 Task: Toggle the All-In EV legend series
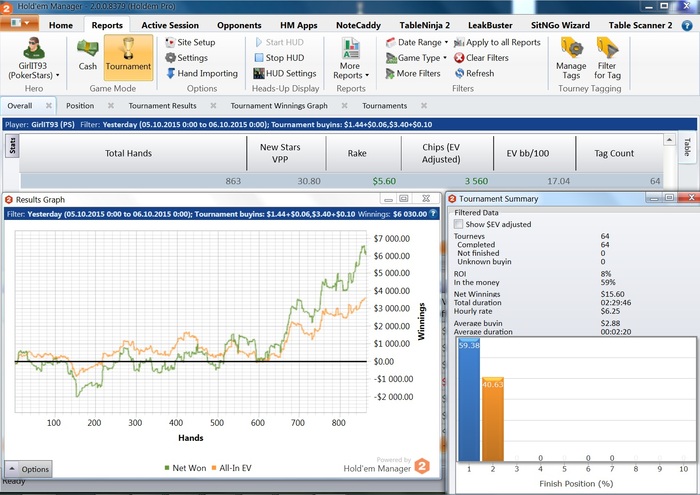click(231, 468)
